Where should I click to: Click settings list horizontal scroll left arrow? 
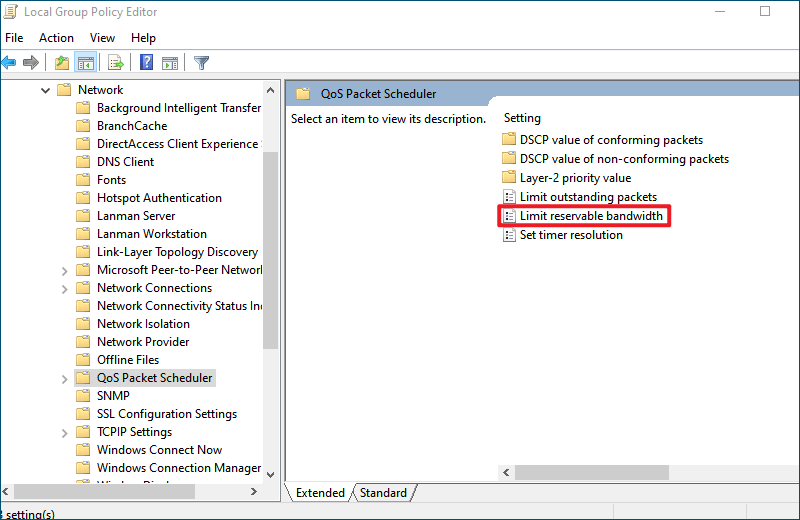(x=506, y=473)
